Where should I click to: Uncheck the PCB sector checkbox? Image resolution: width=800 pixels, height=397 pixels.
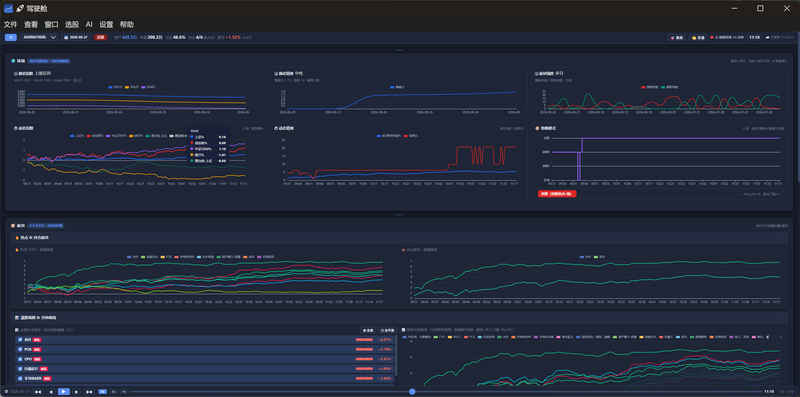(20, 349)
